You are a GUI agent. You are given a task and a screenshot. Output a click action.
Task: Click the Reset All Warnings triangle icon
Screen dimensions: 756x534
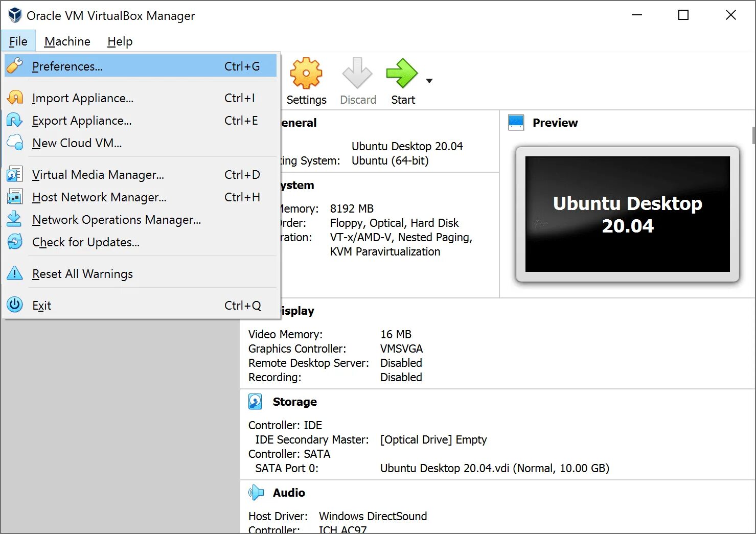click(x=15, y=273)
